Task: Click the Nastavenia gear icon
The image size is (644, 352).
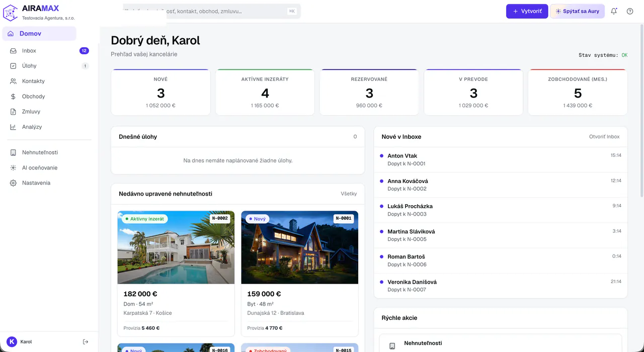Action: point(13,183)
